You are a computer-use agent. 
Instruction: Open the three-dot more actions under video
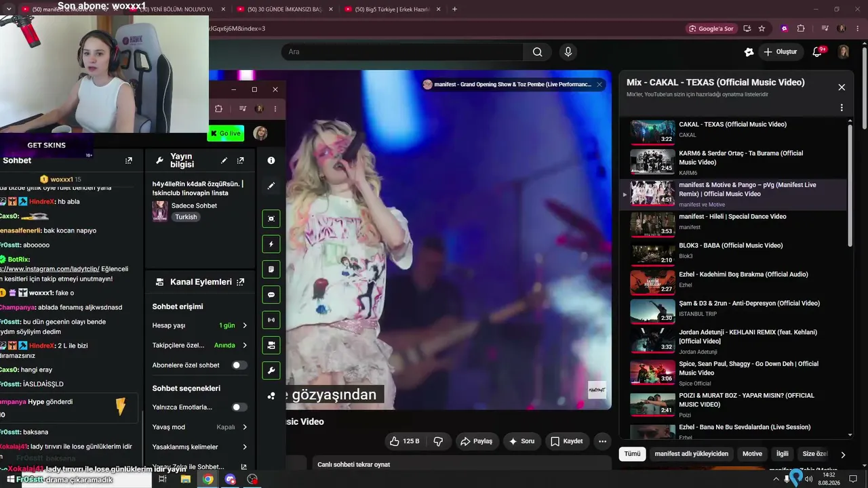pyautogui.click(x=602, y=441)
